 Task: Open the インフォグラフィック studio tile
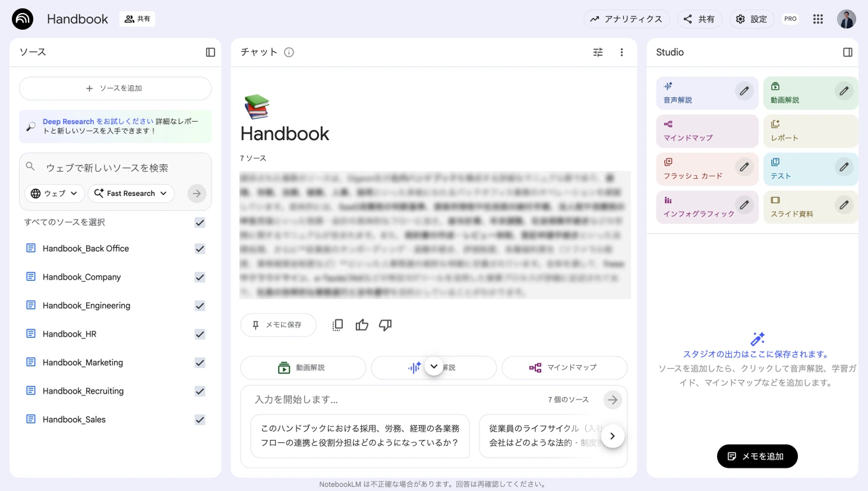[707, 207]
